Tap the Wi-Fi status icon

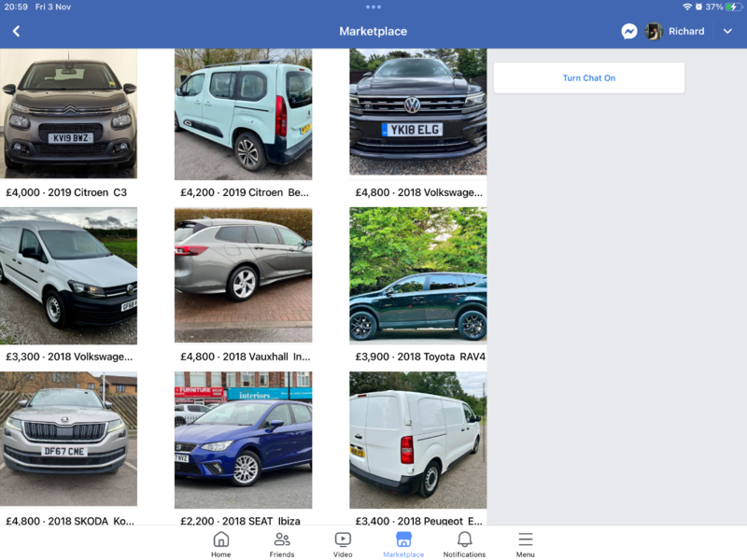point(687,7)
